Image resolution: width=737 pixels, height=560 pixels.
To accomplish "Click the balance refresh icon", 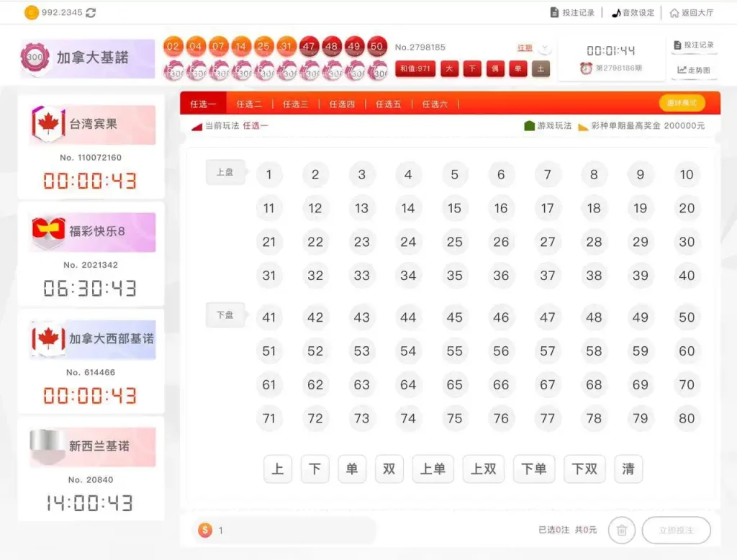I will (91, 13).
